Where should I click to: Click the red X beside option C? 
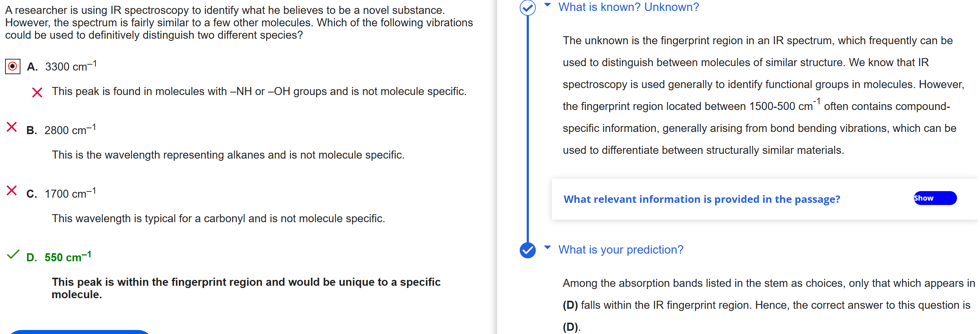pos(12,190)
